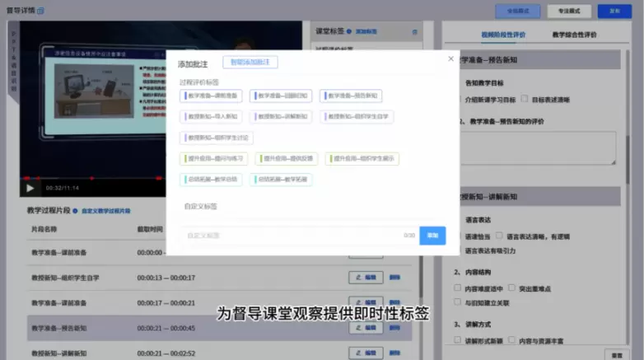
Task: Check the 内容难度适中 checkbox
Action: click(458, 288)
